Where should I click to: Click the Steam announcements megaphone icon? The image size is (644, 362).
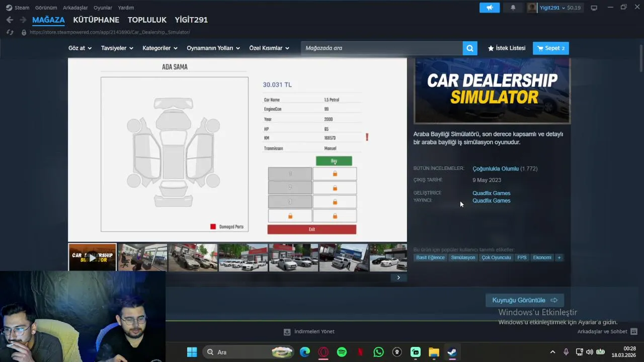pyautogui.click(x=490, y=8)
